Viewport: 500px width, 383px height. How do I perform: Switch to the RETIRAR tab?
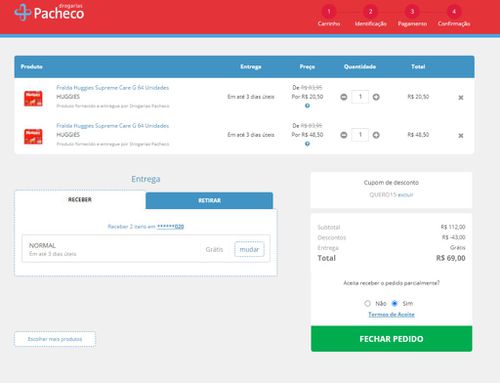(x=209, y=200)
